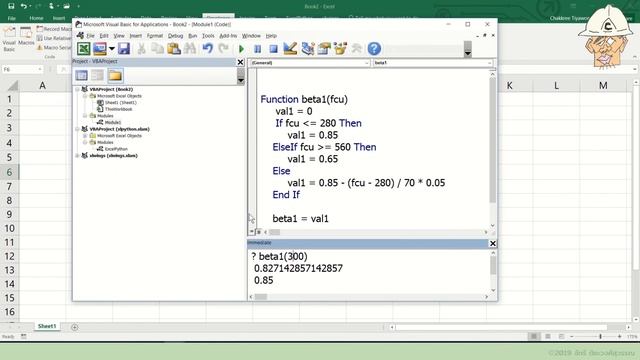Click the Break pause button
The height and width of the screenshot is (360, 640).
click(258, 49)
